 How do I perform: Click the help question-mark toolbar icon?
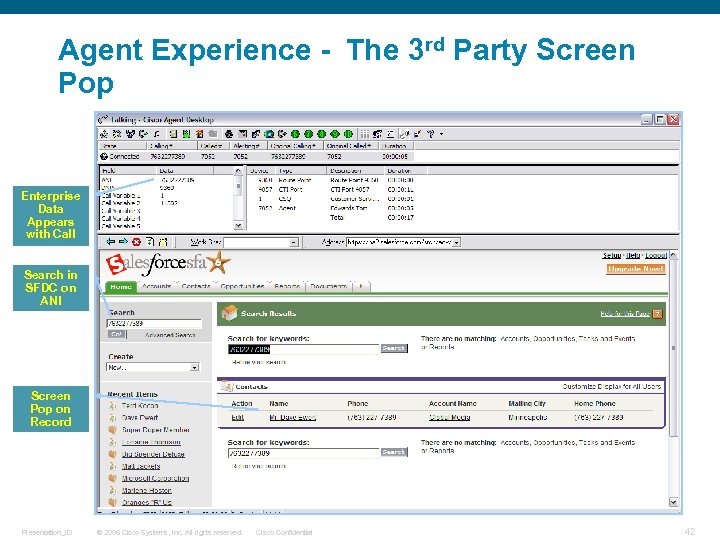point(431,134)
